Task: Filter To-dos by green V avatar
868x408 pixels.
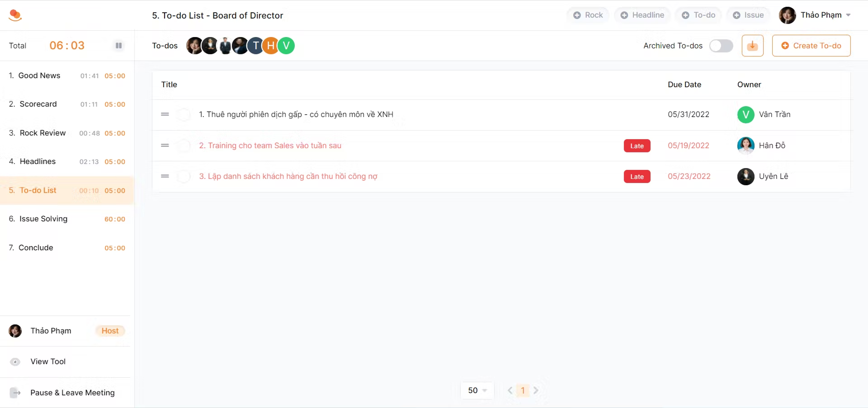Action: click(x=286, y=45)
